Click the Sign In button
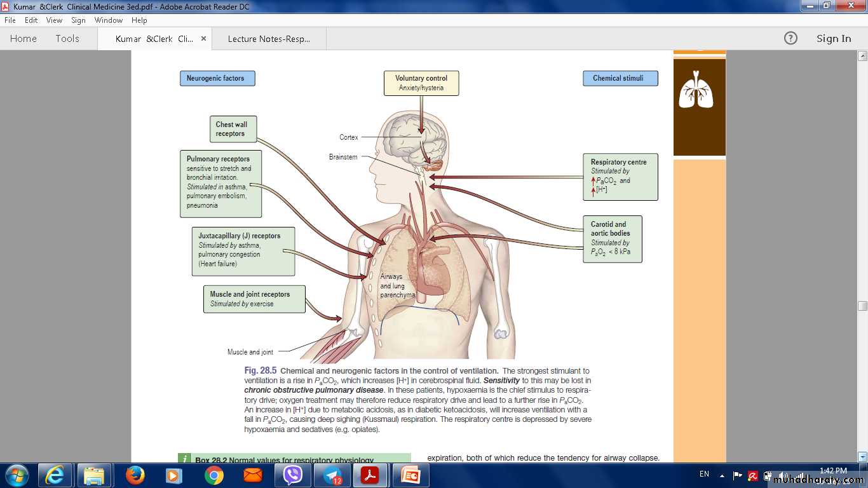Screen dimensions: 868x488 pos(833,39)
